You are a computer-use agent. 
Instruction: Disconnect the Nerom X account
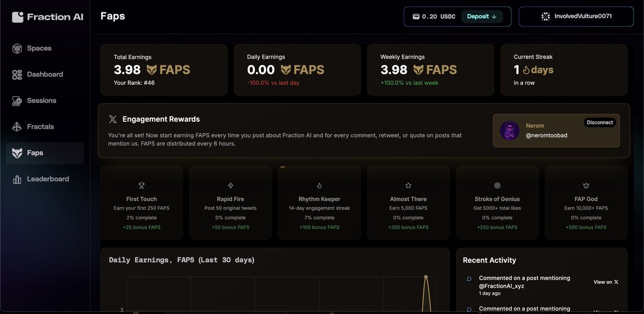[x=599, y=122]
